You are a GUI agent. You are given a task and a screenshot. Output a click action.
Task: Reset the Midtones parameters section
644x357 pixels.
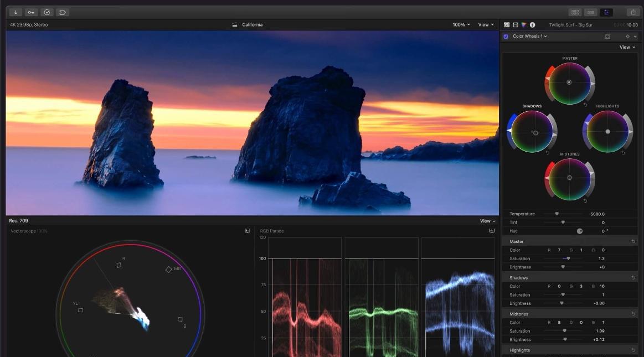point(633,314)
